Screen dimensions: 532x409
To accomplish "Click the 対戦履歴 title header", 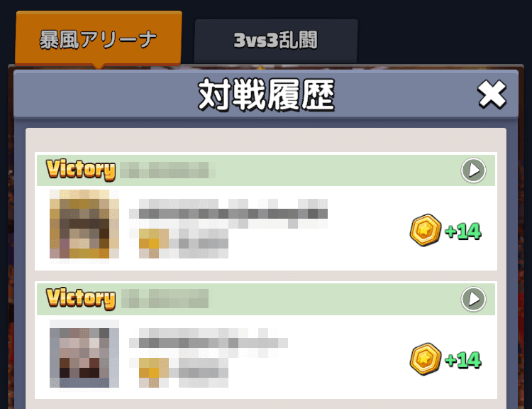I will (266, 94).
